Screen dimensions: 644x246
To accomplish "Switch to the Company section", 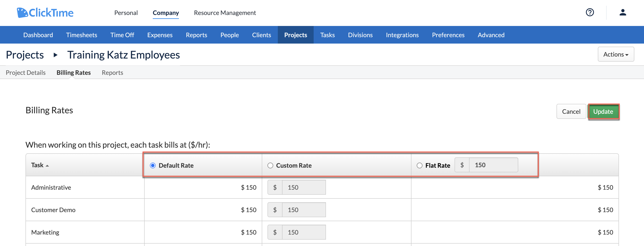I will (x=166, y=13).
